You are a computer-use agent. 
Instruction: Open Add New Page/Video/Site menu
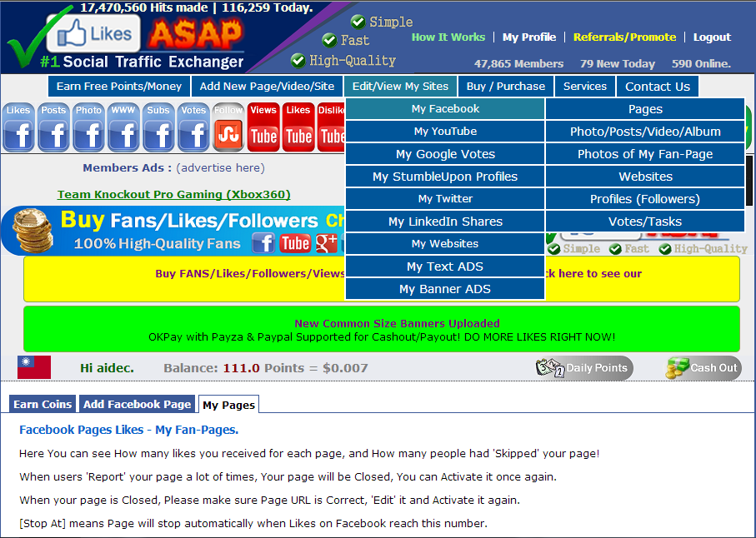(267, 87)
